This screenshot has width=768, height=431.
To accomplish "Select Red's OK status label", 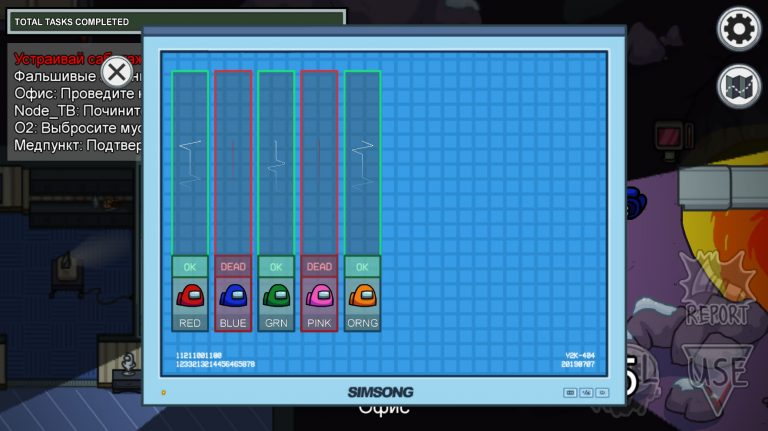I will click(x=190, y=267).
